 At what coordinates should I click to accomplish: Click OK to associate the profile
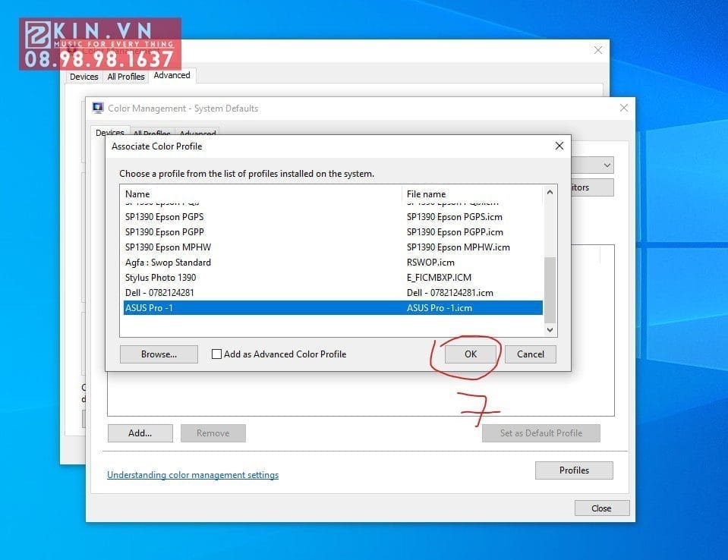[471, 354]
